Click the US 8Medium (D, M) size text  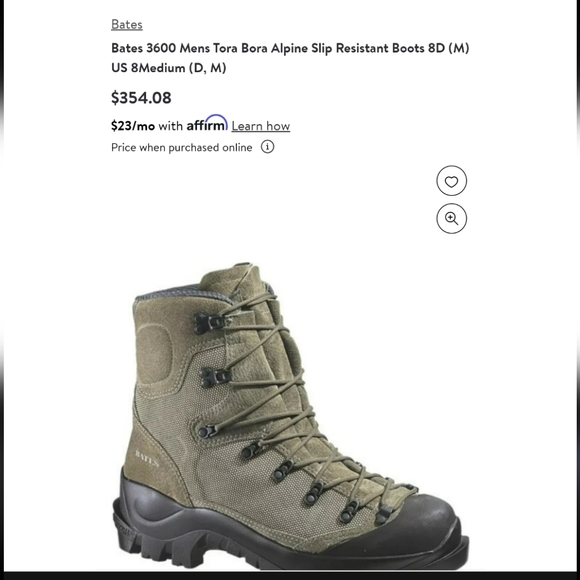[x=169, y=68]
